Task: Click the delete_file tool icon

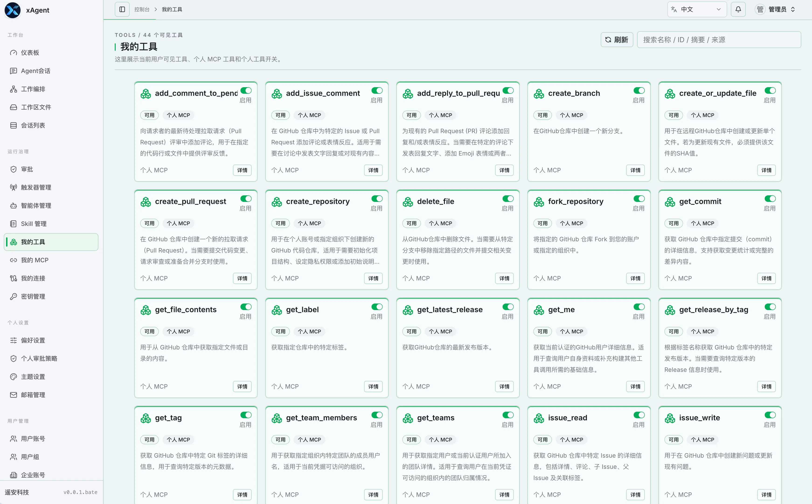Action: [408, 202]
